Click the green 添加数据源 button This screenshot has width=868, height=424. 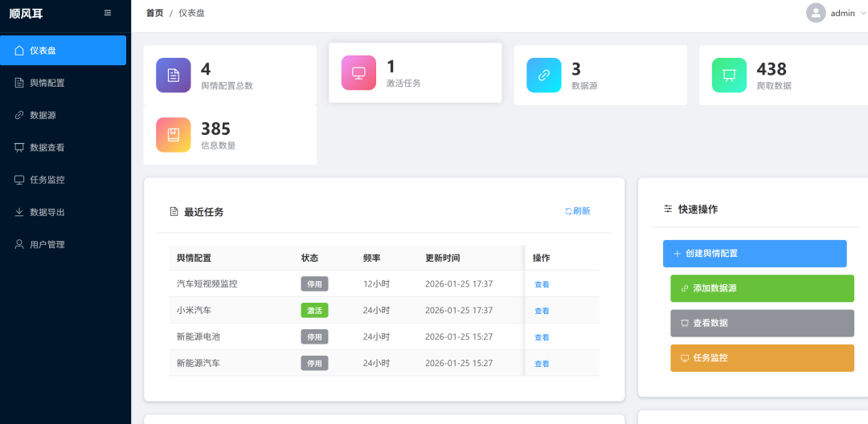point(762,288)
